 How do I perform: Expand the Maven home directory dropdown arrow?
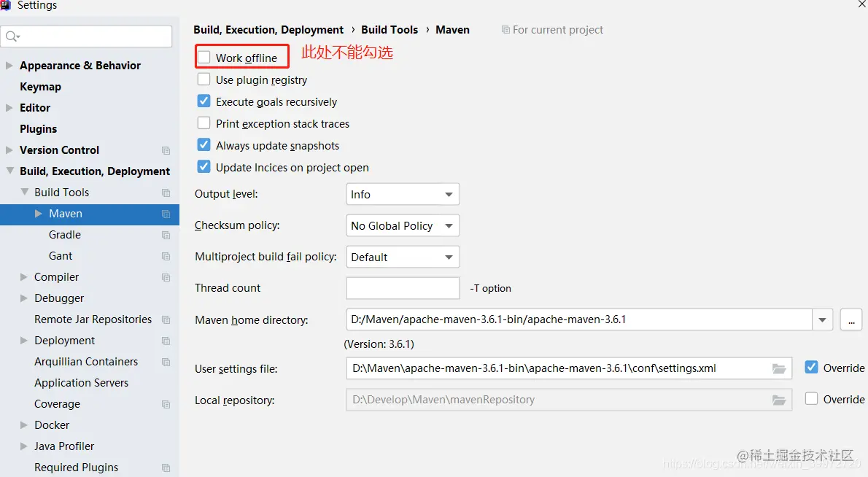coord(823,319)
